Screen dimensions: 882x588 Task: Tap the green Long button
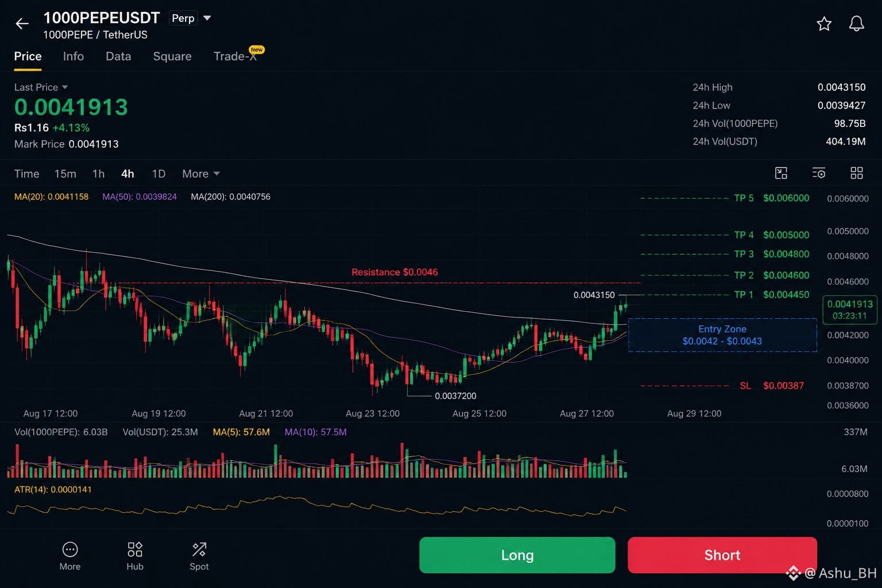coord(517,555)
